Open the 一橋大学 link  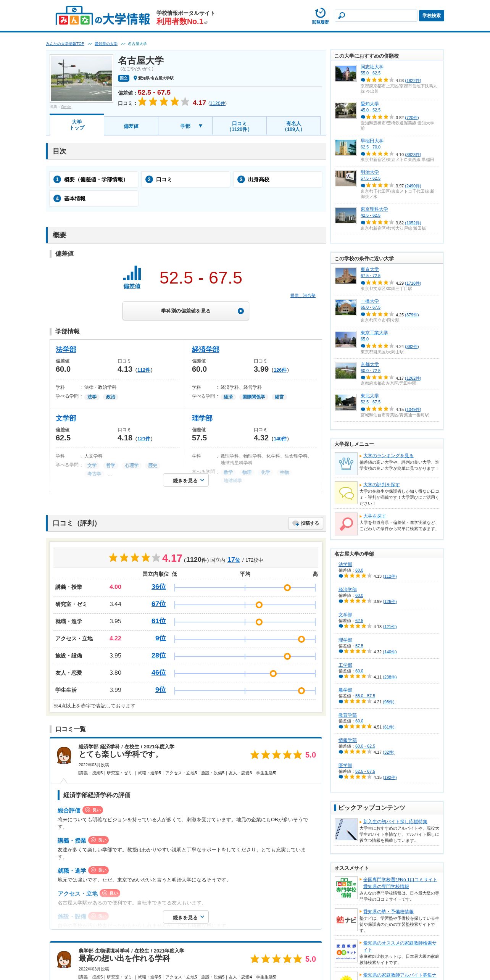(x=370, y=301)
